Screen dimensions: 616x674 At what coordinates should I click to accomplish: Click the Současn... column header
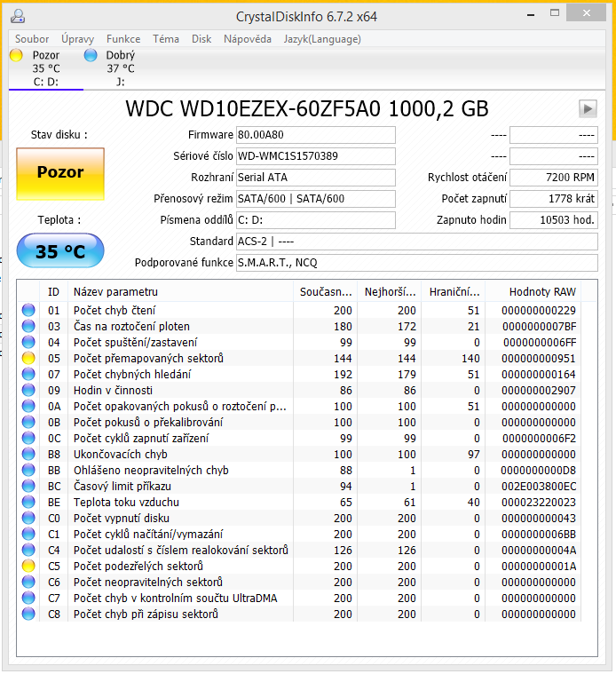pos(325,292)
